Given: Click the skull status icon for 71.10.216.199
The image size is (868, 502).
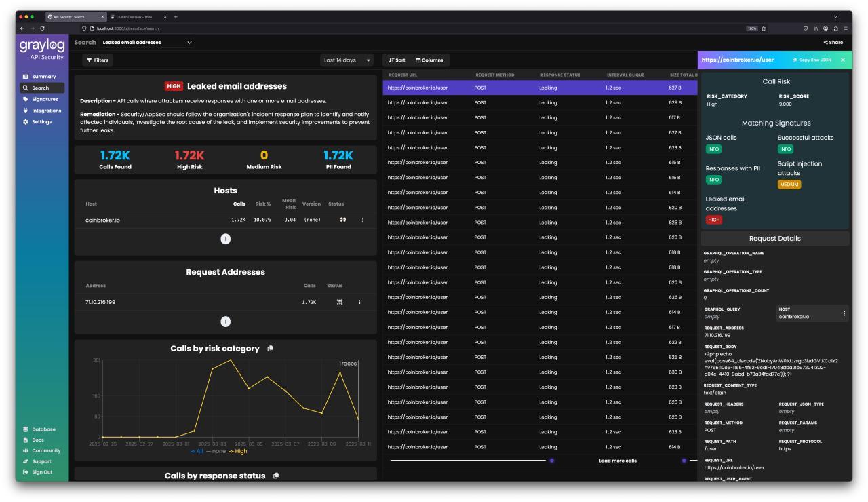Looking at the screenshot, I should coord(340,302).
